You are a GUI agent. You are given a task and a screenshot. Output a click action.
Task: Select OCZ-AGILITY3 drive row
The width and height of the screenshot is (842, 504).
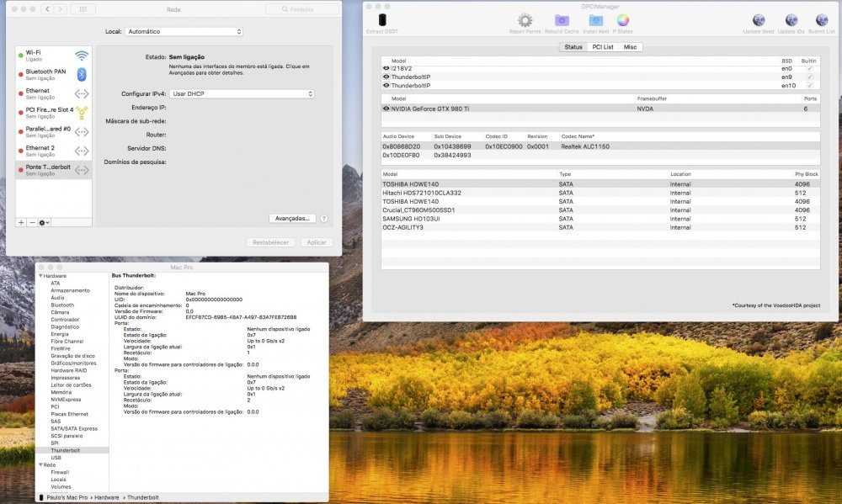600,227
